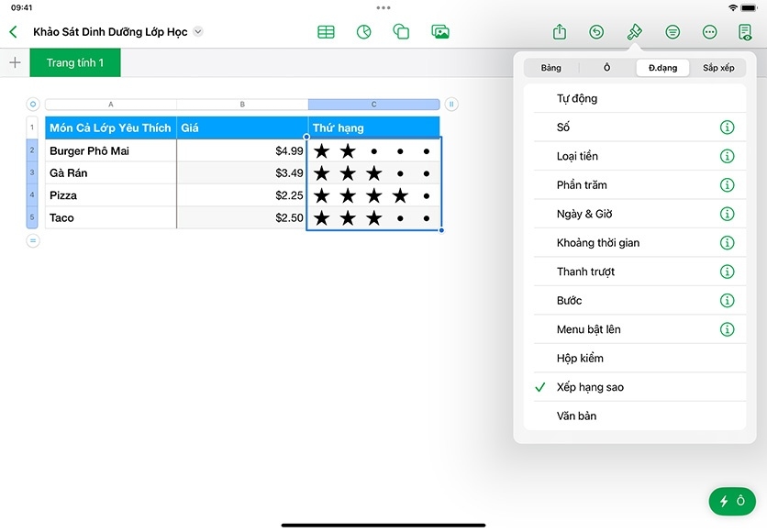Choose the Tự động format option
The image size is (767, 532).
[577, 98]
